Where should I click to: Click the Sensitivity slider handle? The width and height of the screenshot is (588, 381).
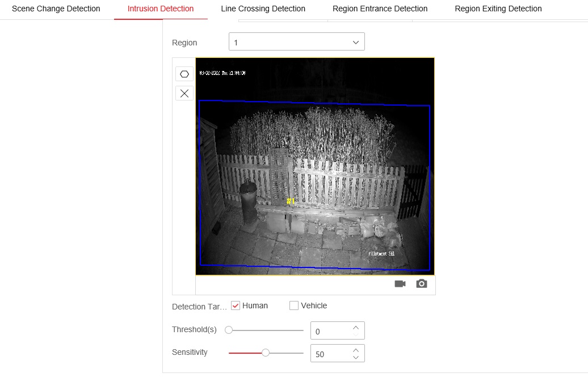click(x=265, y=353)
